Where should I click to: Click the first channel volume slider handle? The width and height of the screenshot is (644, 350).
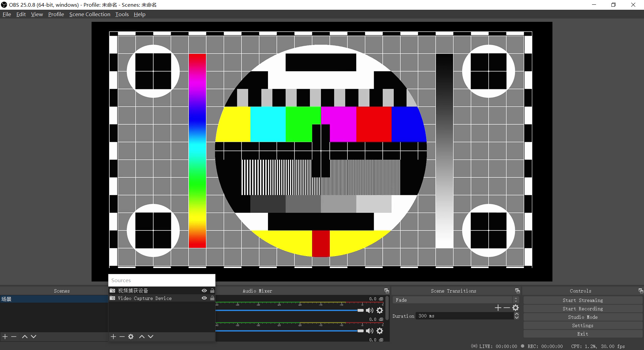point(361,310)
